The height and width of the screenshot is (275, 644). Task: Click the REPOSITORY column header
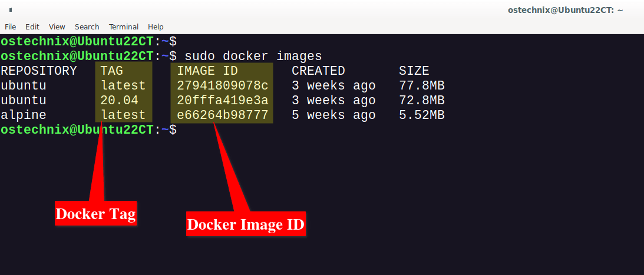pyautogui.click(x=38, y=71)
